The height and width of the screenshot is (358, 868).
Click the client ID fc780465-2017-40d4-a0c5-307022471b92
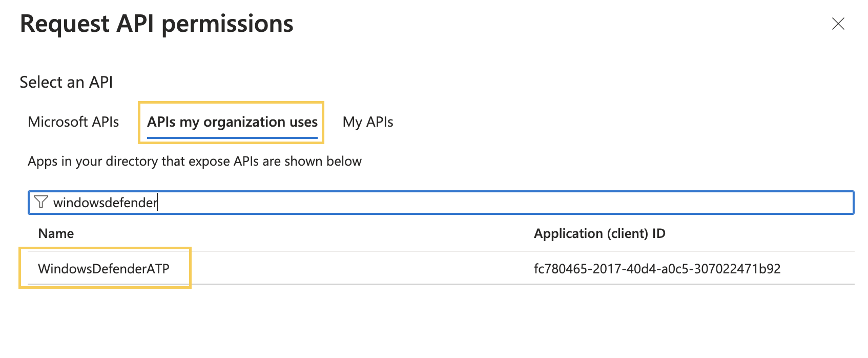(x=657, y=269)
